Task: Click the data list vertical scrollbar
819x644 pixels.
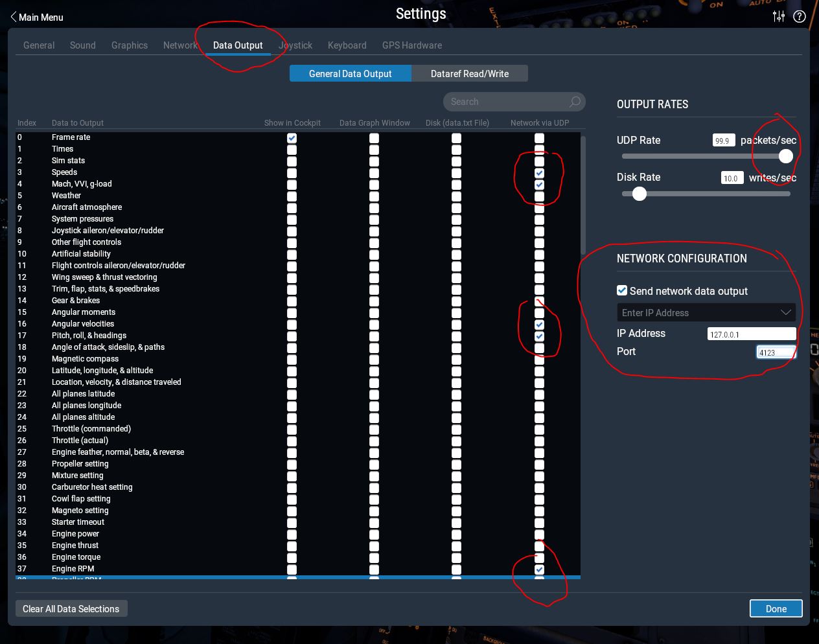Action: (583, 194)
